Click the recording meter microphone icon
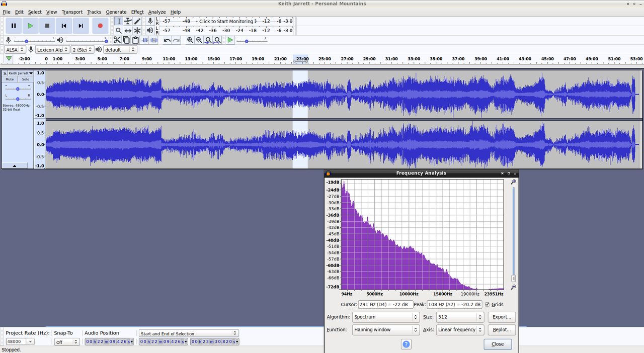644x353 pixels. click(x=150, y=21)
